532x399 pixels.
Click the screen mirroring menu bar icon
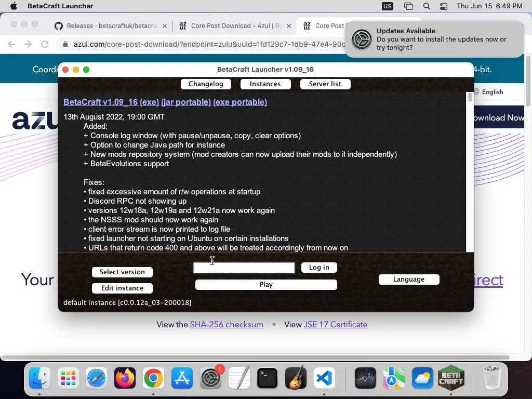tap(409, 6)
